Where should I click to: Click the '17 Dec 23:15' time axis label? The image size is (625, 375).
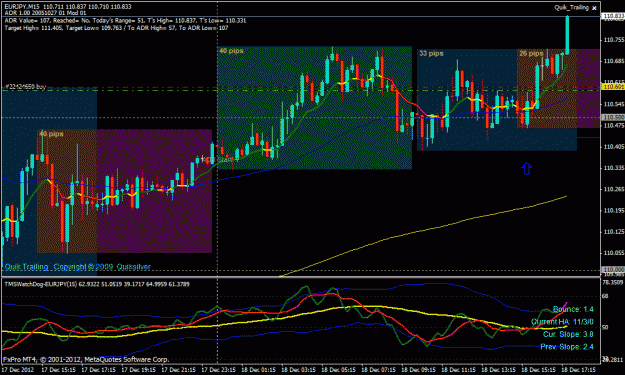[x=218, y=370]
